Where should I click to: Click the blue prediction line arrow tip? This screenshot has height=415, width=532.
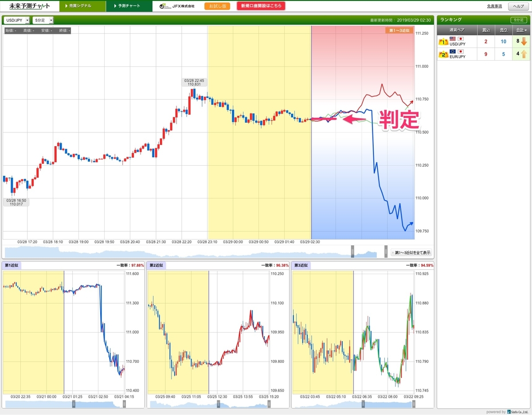tap(411, 223)
